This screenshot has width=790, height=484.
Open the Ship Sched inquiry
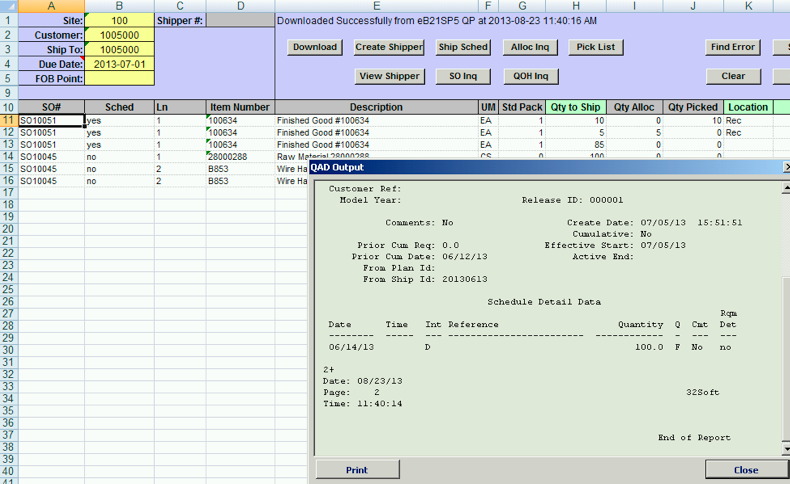[x=463, y=47]
